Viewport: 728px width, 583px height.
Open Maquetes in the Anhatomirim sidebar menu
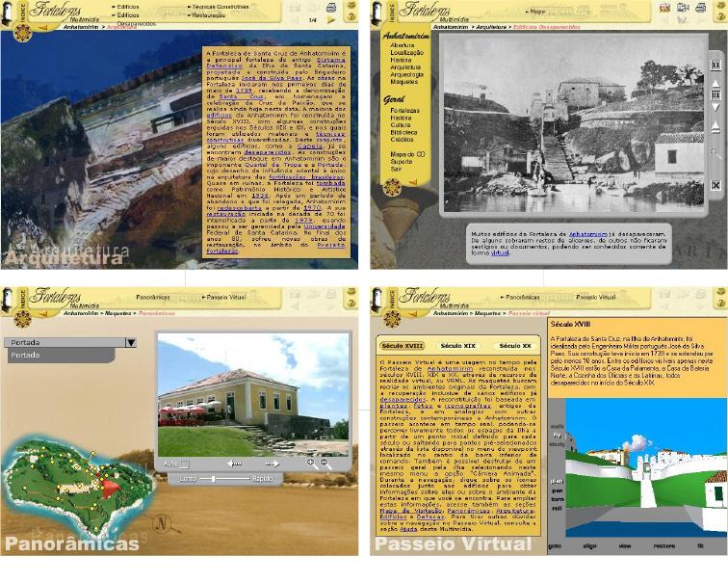tap(404, 82)
